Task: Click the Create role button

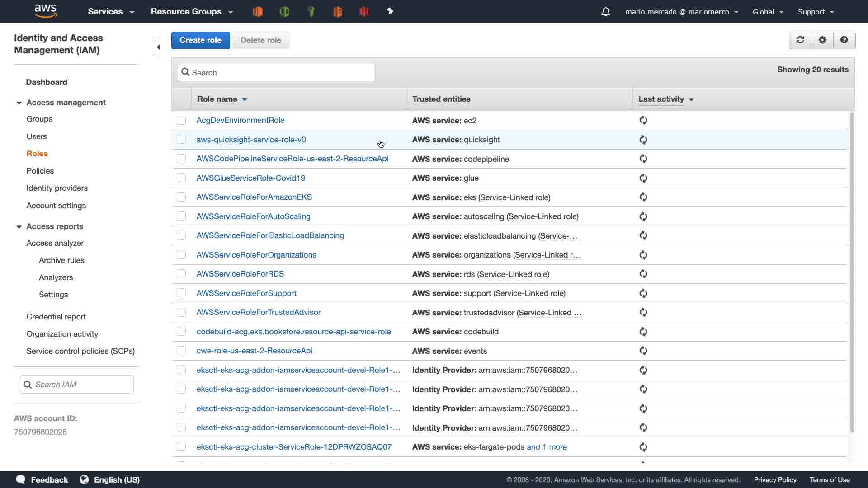Action: [x=200, y=40]
